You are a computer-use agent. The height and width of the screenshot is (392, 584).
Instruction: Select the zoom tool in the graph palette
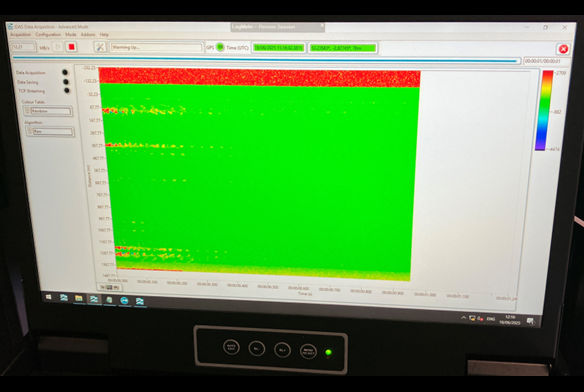coord(109,287)
